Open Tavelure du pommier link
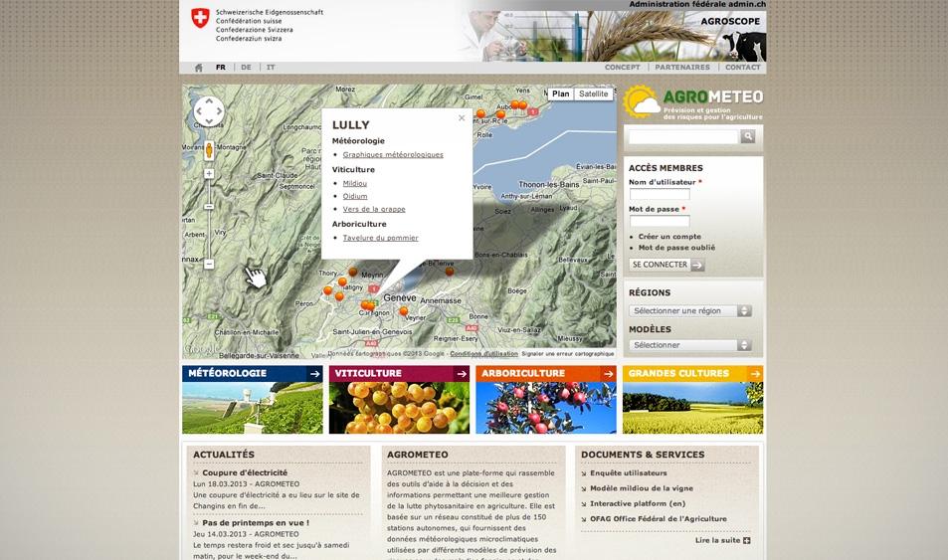Image resolution: width=948 pixels, height=560 pixels. coord(380,239)
